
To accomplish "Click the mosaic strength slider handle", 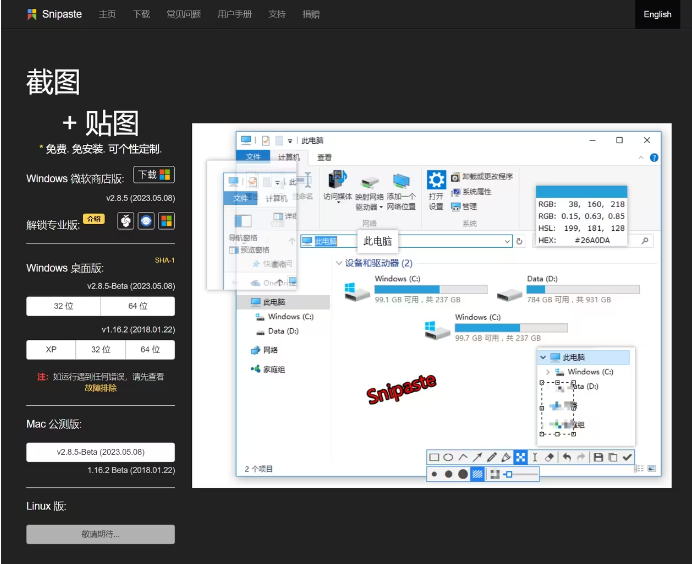I will (508, 474).
